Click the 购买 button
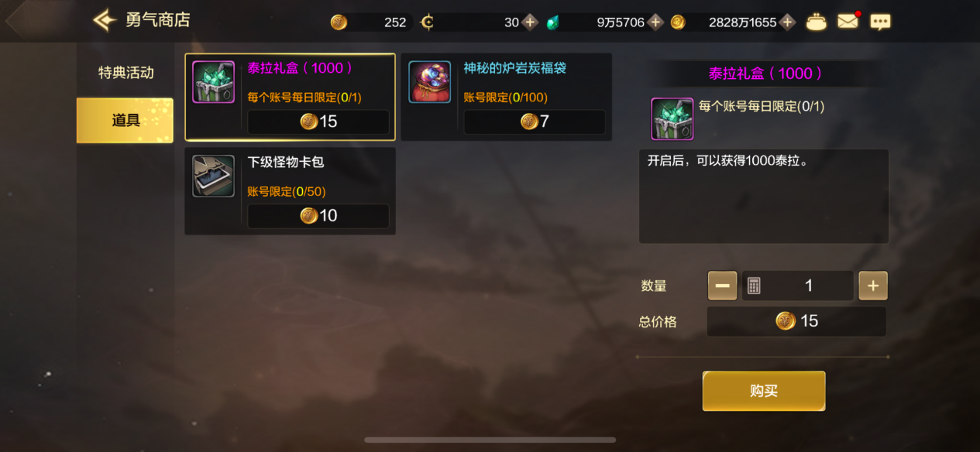 [764, 391]
